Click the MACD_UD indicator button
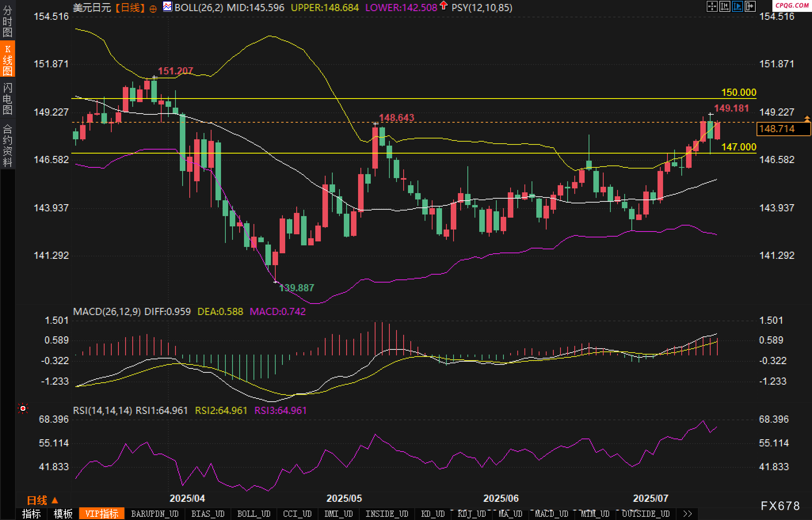Screen dimensions: 812x520 [551, 514]
